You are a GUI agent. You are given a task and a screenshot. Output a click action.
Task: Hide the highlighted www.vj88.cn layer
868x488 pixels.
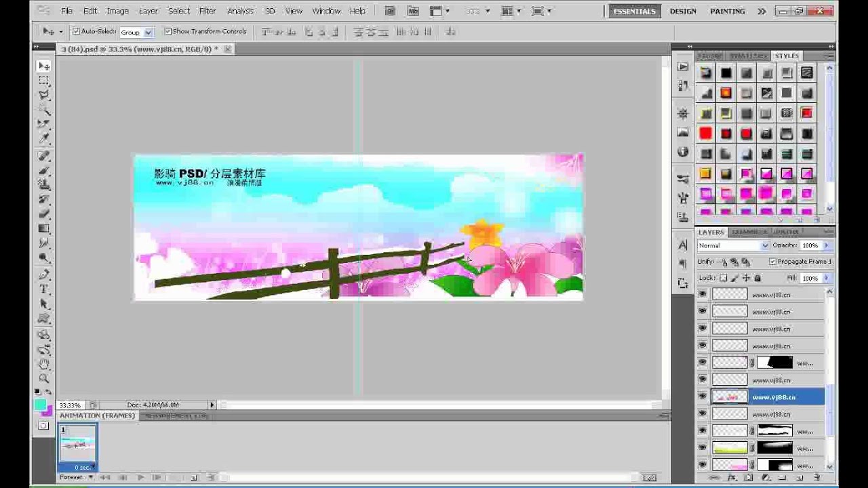click(703, 397)
